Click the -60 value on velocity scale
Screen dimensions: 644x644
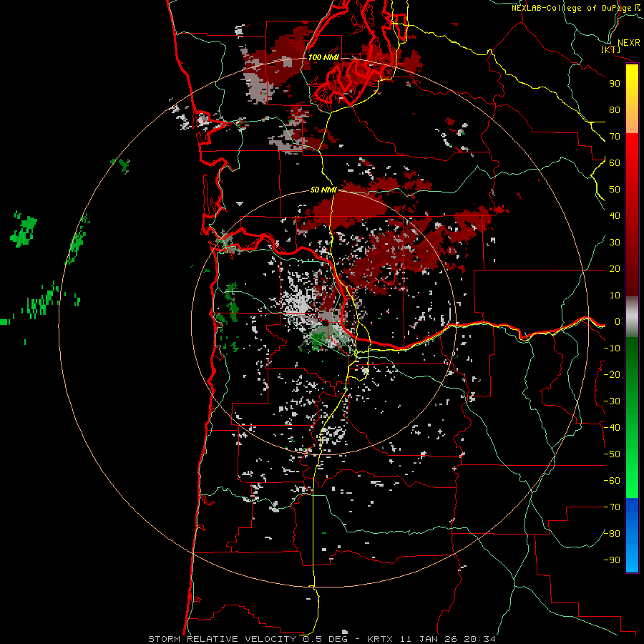[x=612, y=481]
